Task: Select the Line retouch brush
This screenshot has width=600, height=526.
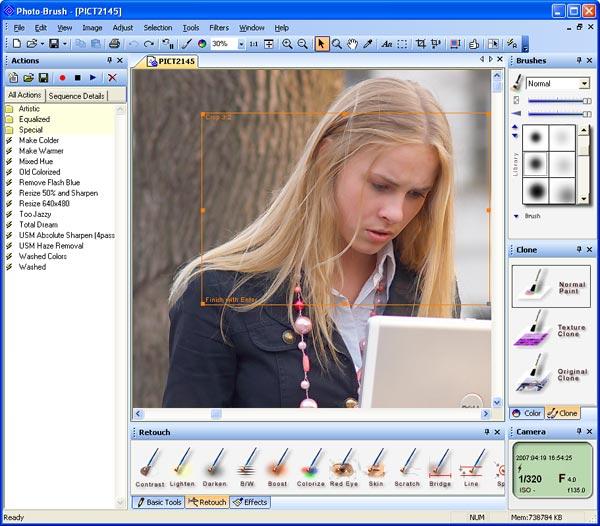Action: (x=471, y=467)
